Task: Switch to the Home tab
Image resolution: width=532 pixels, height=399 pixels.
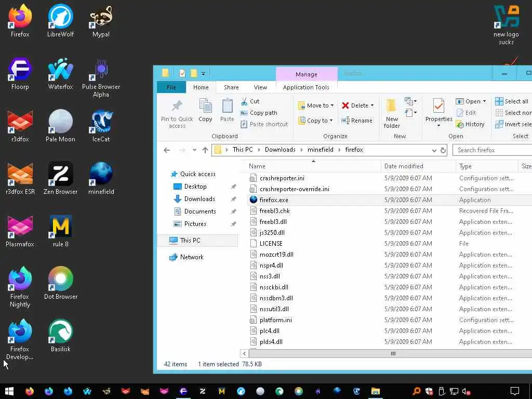Action: (x=201, y=87)
